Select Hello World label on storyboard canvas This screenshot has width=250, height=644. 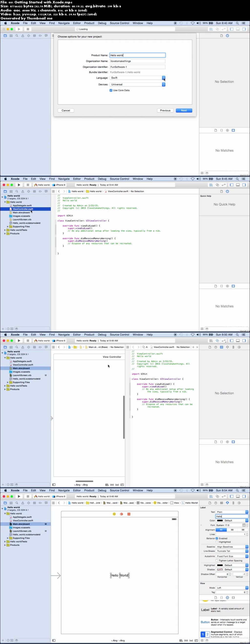click(x=120, y=575)
